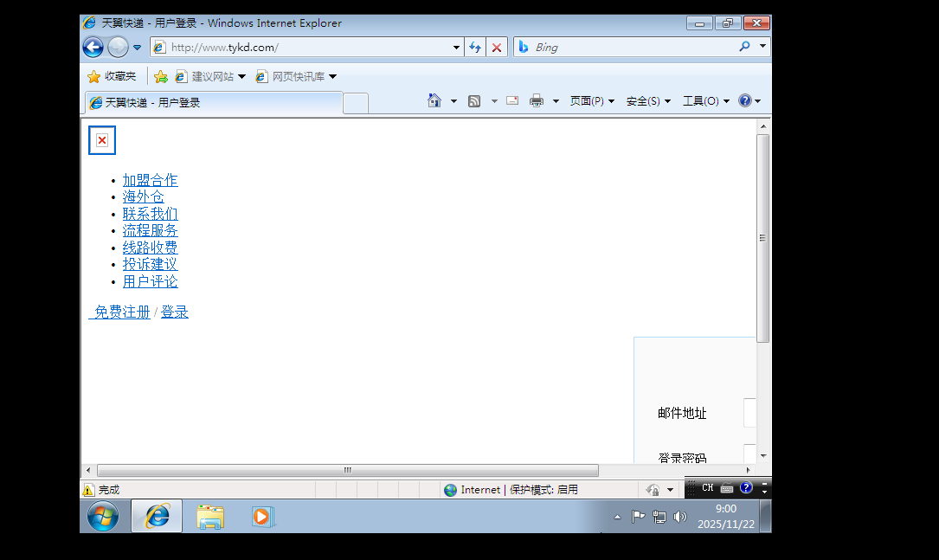Expand the 建议网站 dropdown on the favorites bar
Screen dimensions: 939x560
click(x=242, y=76)
